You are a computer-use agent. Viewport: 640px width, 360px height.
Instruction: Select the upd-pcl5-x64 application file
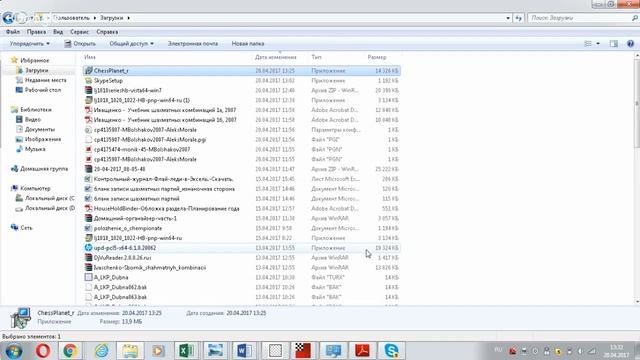(242, 248)
